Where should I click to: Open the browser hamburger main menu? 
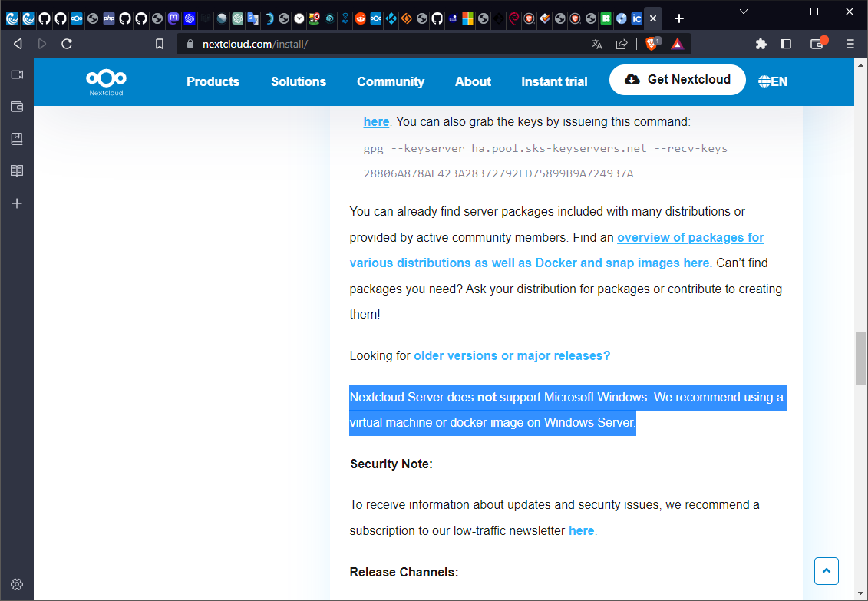[850, 44]
